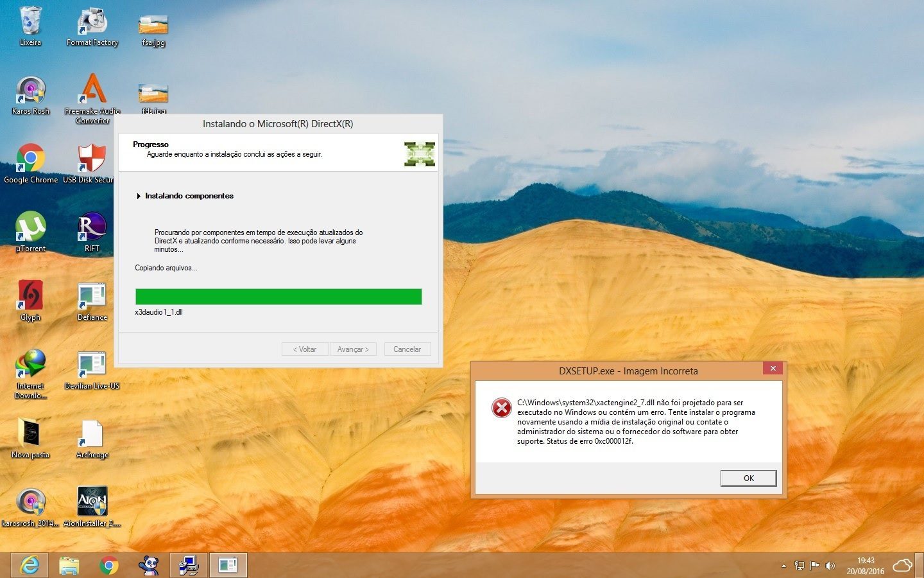The width and height of the screenshot is (924, 578).
Task: Open the karosrosh_2014 installer icon
Action: pos(30,507)
